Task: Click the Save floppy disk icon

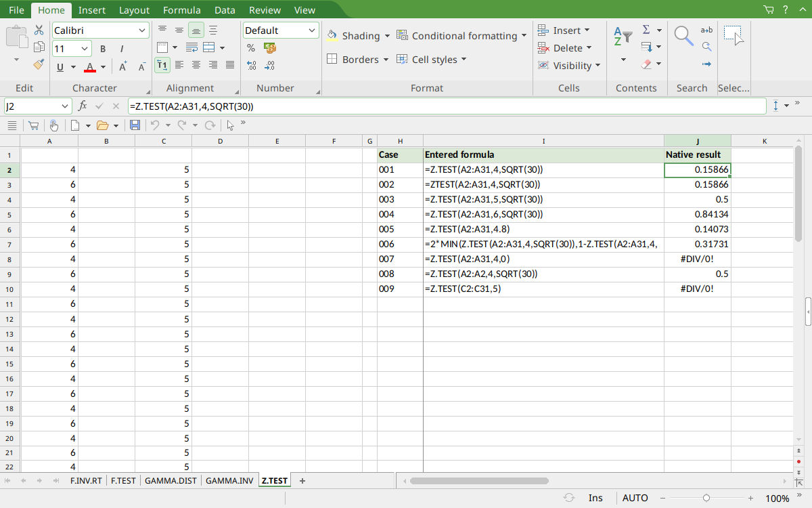Action: (135, 125)
